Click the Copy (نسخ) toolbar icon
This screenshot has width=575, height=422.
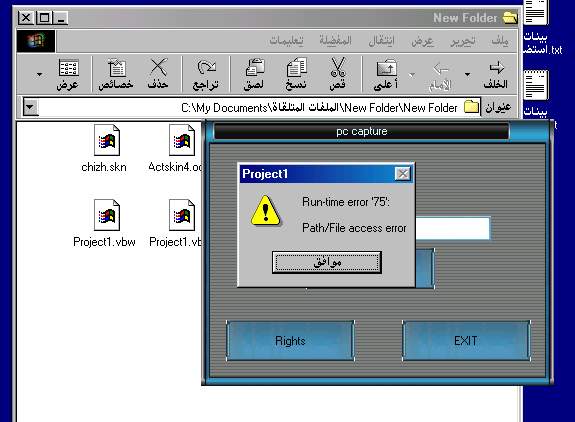pyautogui.click(x=297, y=68)
